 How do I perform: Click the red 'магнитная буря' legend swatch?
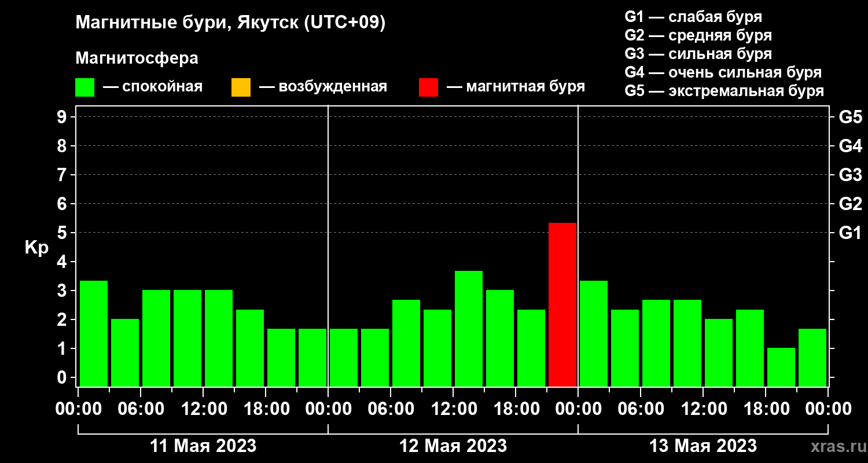pyautogui.click(x=428, y=87)
